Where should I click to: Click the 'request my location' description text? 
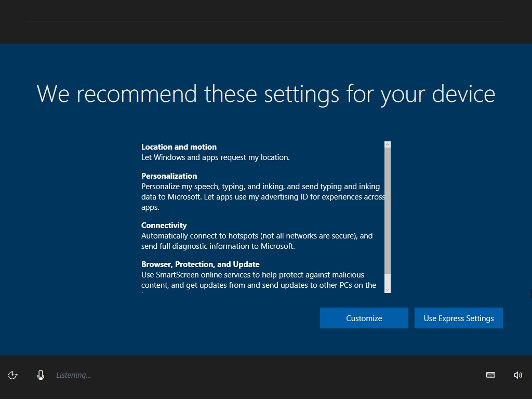click(x=216, y=157)
